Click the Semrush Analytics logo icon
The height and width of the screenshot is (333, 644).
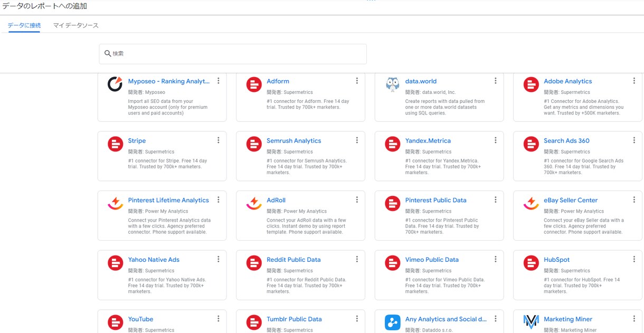[x=254, y=144]
